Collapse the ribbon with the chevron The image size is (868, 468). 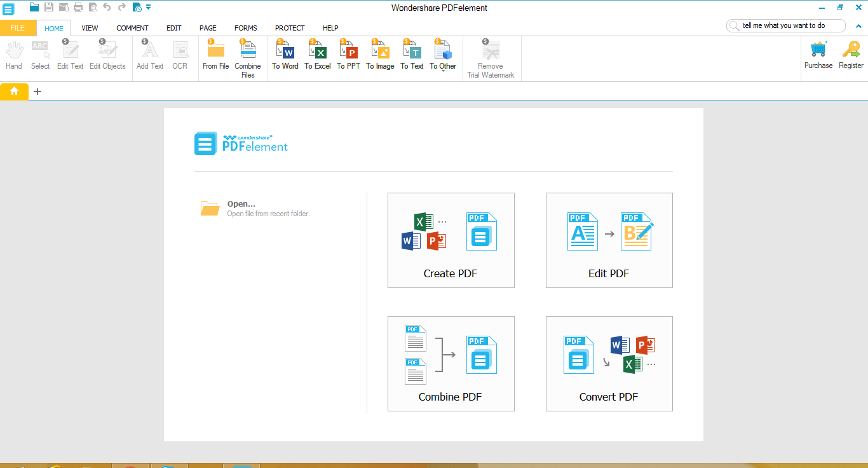859,26
